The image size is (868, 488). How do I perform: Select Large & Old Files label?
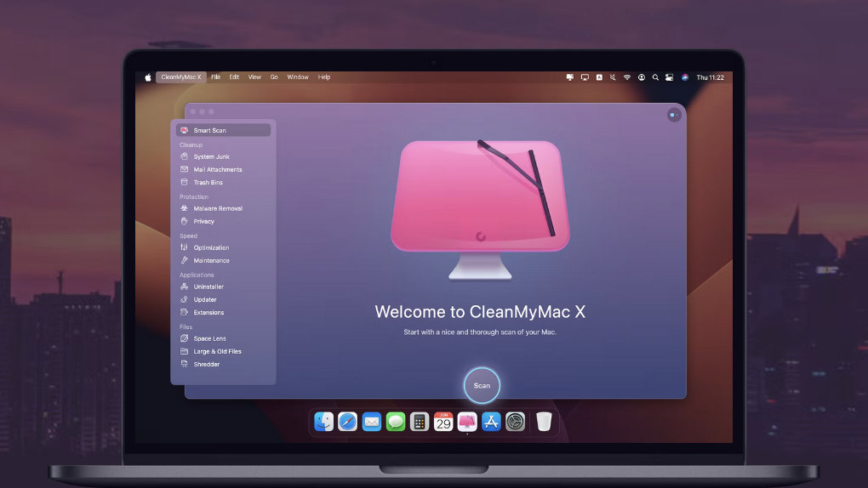pyautogui.click(x=218, y=351)
